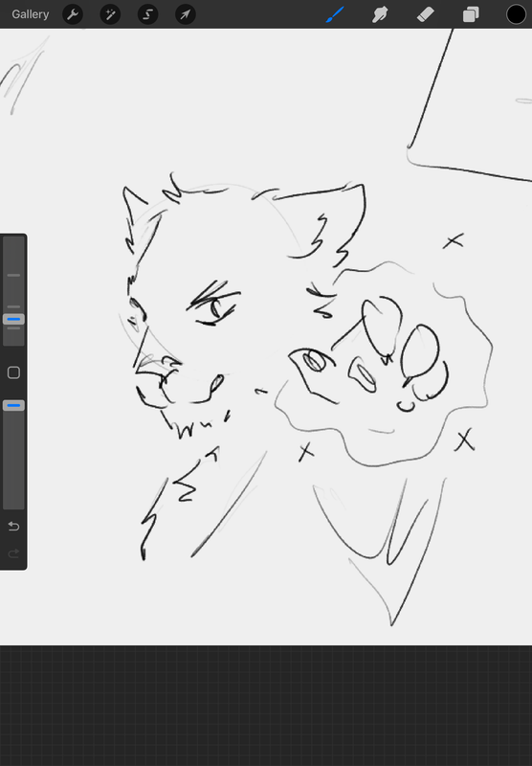This screenshot has height=766, width=532.
Task: Open the black color picker swatch
Action: click(x=516, y=14)
